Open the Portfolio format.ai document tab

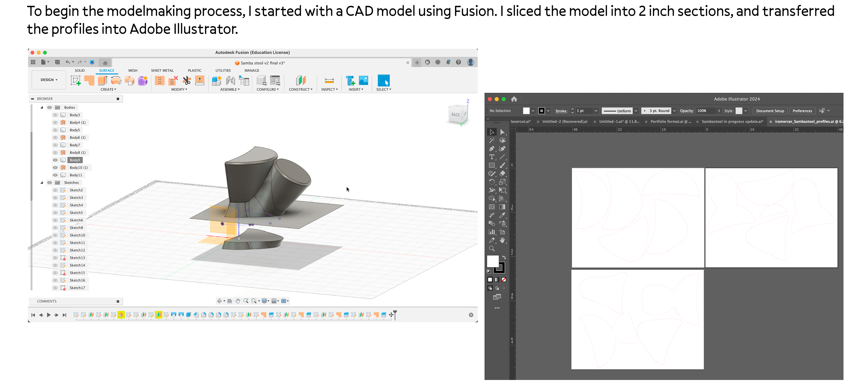tap(670, 121)
